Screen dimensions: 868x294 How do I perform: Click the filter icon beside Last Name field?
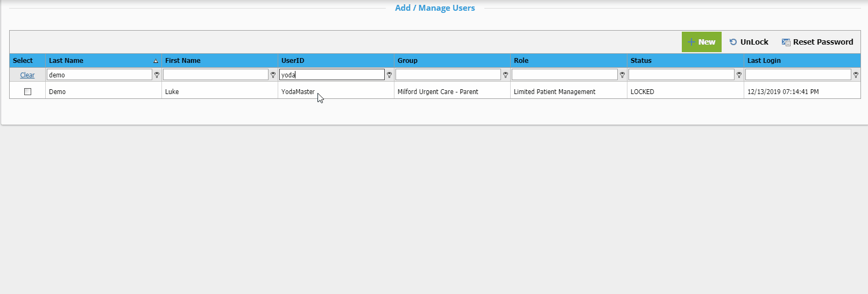tap(157, 75)
